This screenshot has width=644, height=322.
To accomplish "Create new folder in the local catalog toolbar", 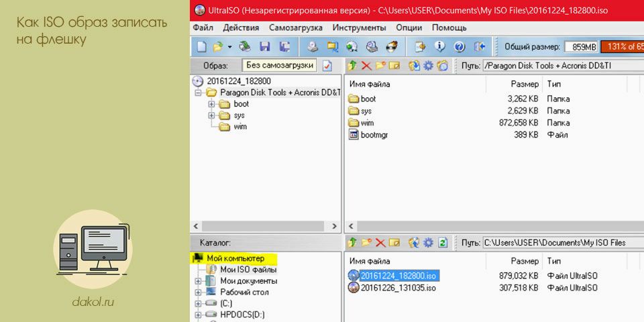I will point(366,243).
